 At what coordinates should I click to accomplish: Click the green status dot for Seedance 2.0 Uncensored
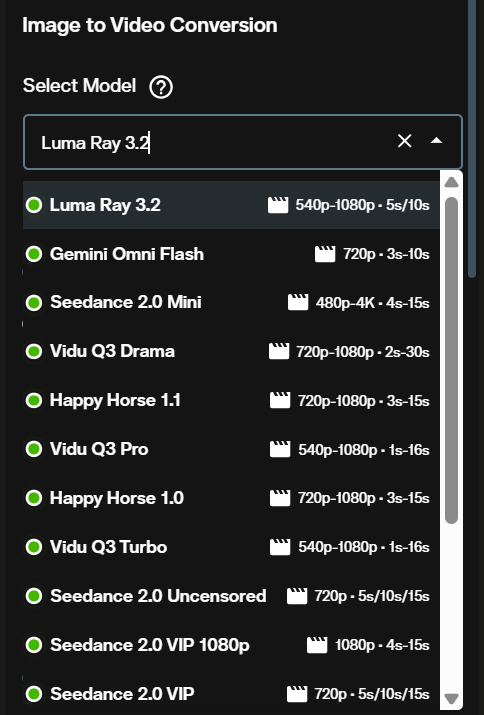[x=34, y=596]
